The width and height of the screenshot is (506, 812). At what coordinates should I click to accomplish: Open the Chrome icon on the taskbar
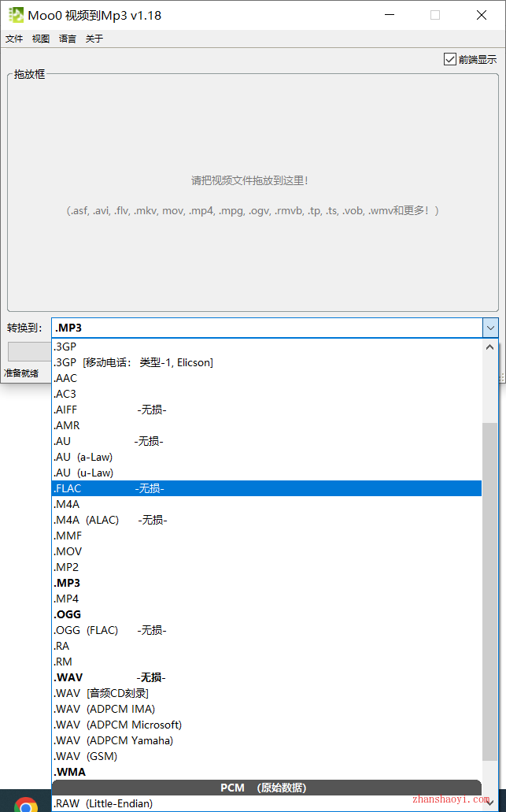point(26,805)
